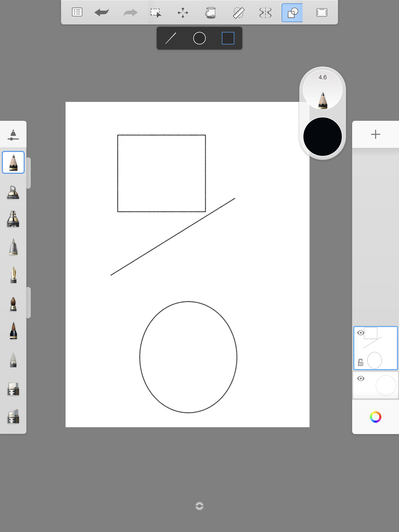
Task: Select the gray smudge brush
Action: click(x=13, y=360)
